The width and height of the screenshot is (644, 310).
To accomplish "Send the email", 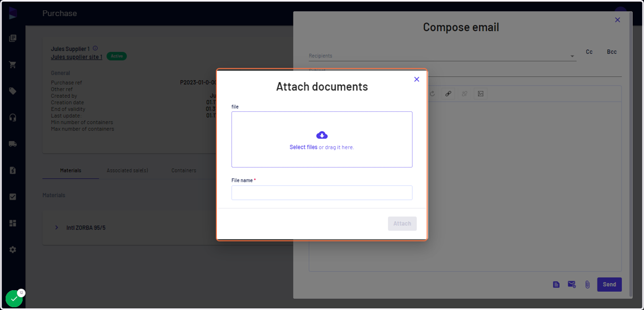I will (609, 284).
